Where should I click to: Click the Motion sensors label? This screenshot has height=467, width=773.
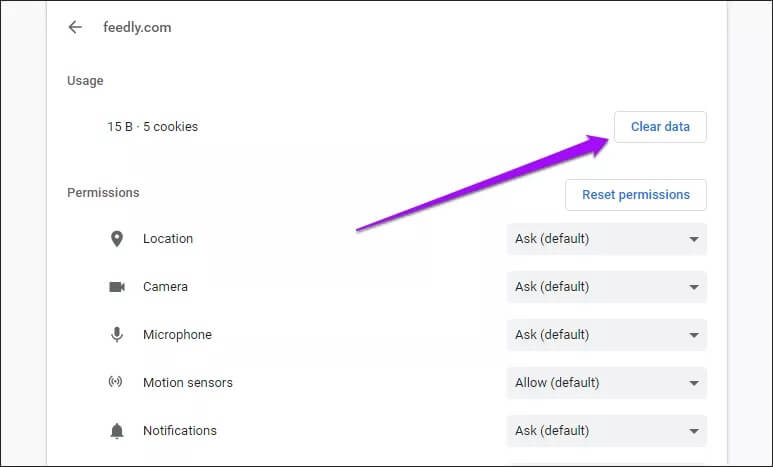tap(188, 383)
